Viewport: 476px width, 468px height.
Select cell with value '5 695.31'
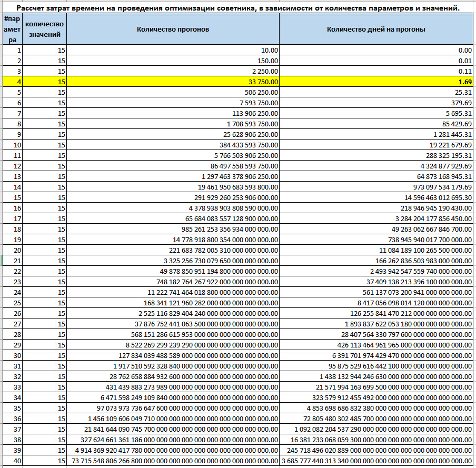[376, 113]
